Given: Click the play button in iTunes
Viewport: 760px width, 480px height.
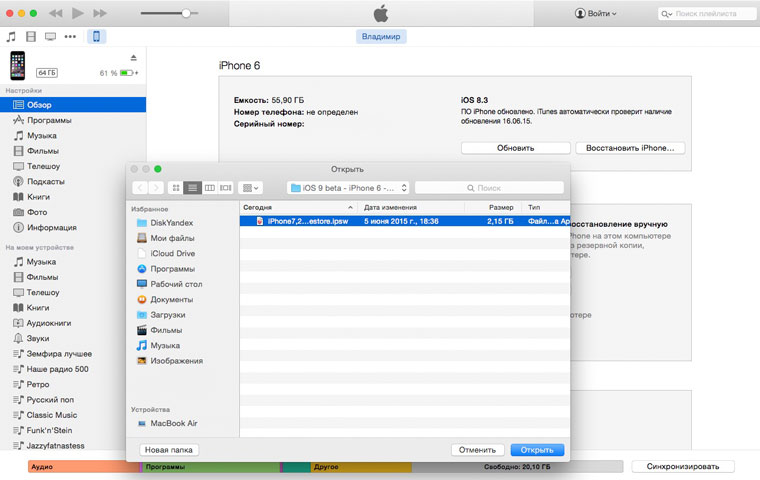Looking at the screenshot, I should (x=78, y=13).
